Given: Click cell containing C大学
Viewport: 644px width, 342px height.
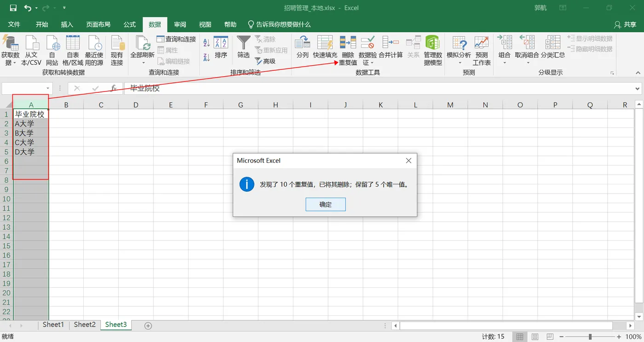Looking at the screenshot, I should coord(31,142).
